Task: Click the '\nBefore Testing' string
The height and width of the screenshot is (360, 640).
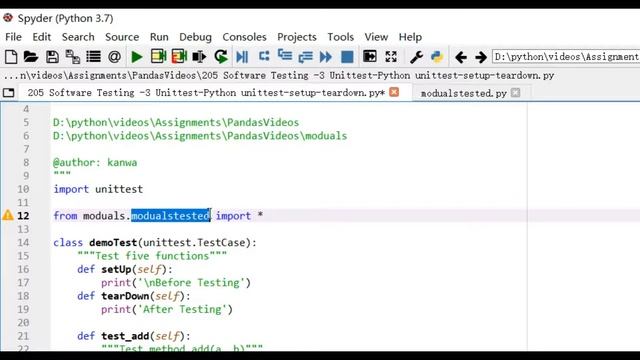Action: point(191,282)
